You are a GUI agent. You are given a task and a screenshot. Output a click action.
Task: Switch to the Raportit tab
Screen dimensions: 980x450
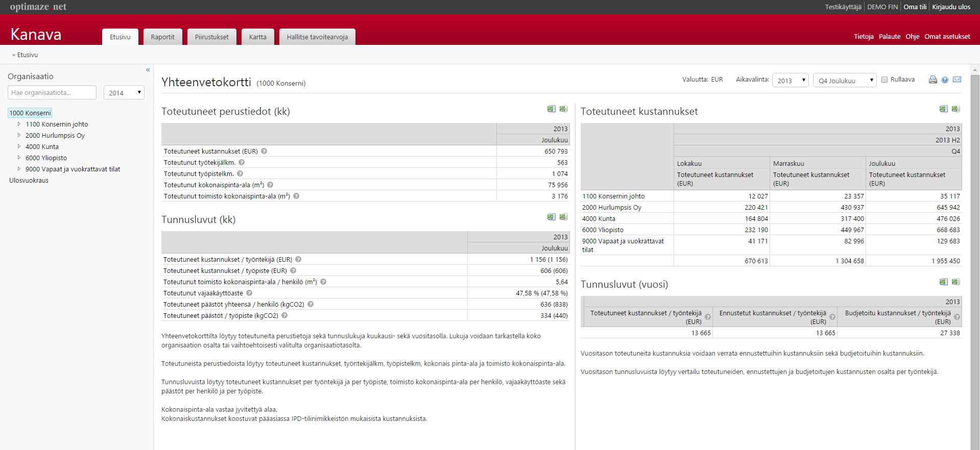pos(162,37)
